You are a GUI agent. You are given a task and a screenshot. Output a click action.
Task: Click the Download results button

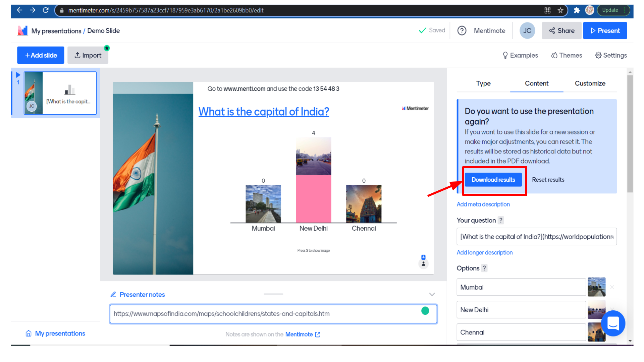click(493, 180)
